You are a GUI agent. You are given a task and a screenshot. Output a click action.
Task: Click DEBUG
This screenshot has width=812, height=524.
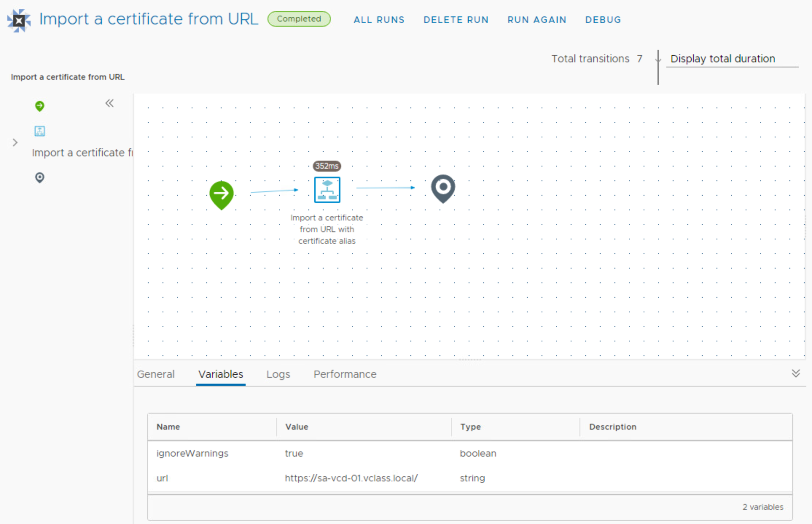tap(603, 20)
